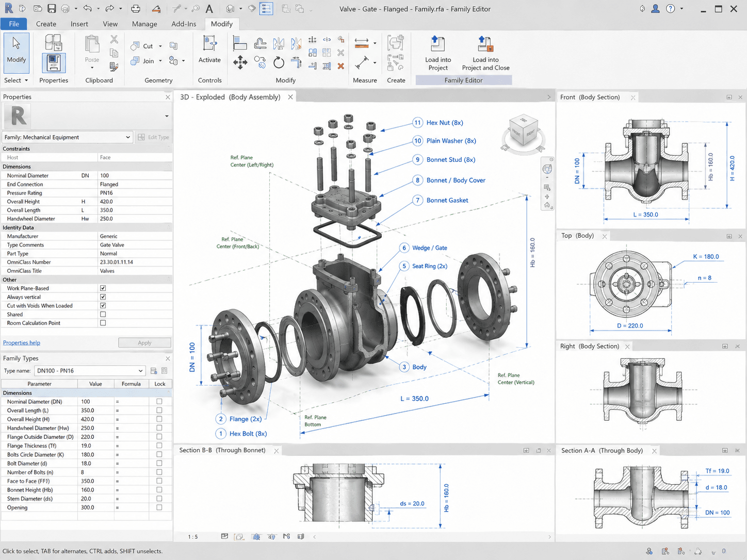Click the Properties help link
This screenshot has width=747, height=560.
coord(22,343)
